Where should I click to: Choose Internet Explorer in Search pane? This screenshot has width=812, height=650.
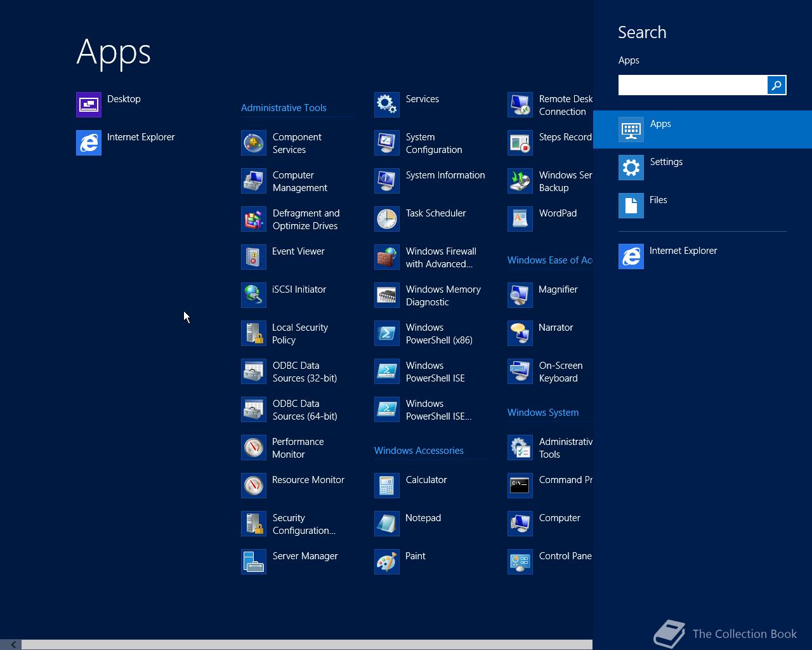pyautogui.click(x=702, y=256)
